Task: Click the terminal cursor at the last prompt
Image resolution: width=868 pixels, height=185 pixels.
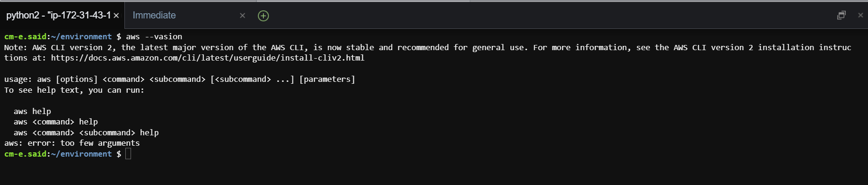Action: [128, 154]
